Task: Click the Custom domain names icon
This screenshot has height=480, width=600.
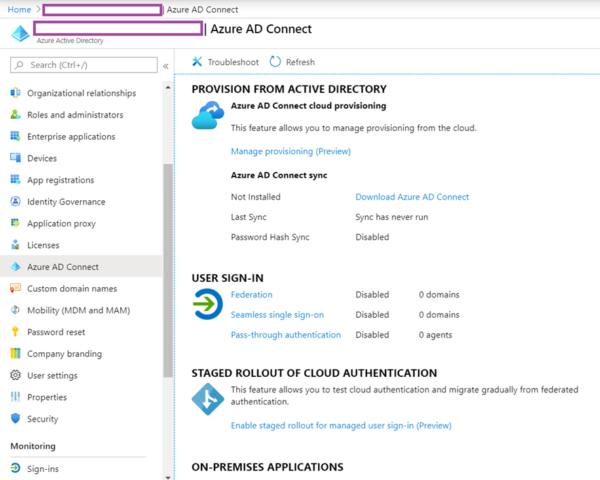Action: pos(15,288)
